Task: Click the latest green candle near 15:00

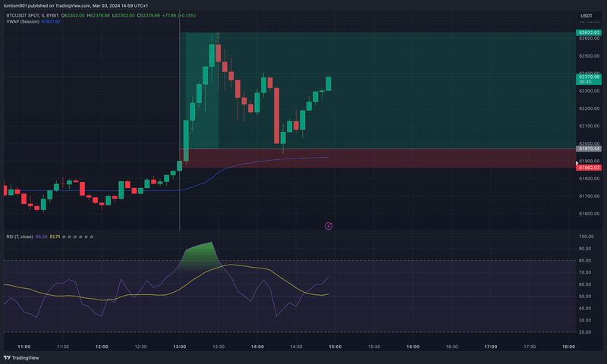Action: click(329, 83)
